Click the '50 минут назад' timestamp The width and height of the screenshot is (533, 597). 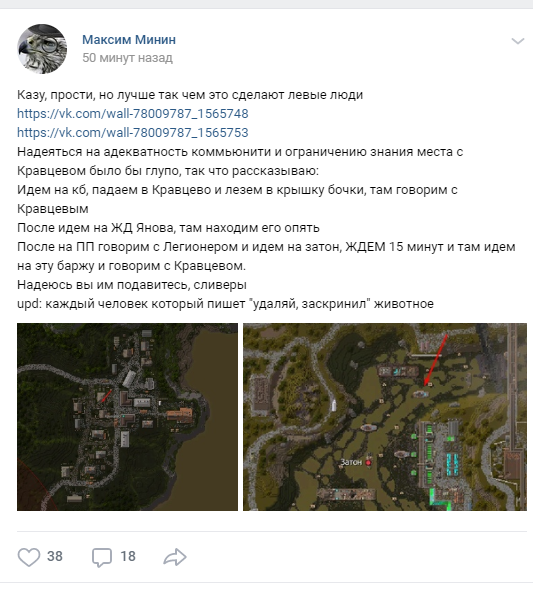tap(128, 57)
